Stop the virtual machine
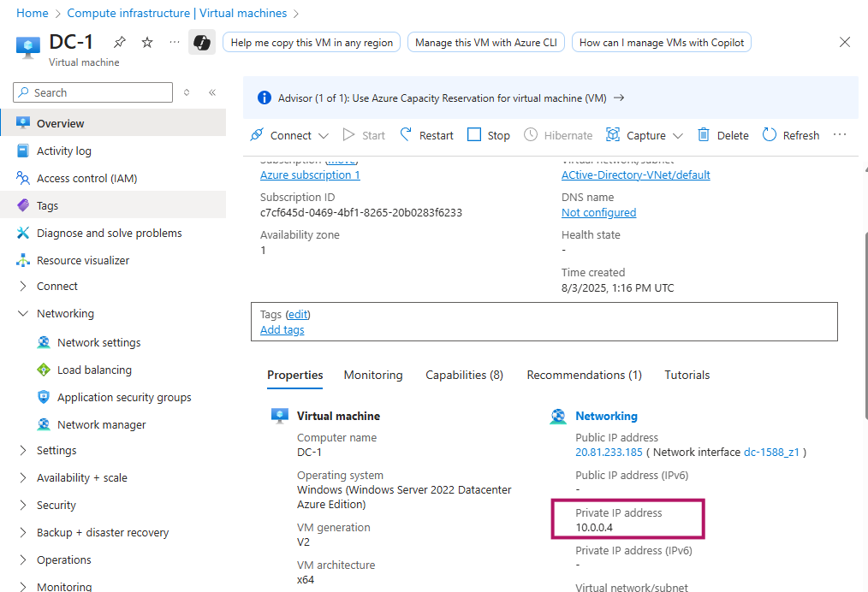The height and width of the screenshot is (592, 868). pyautogui.click(x=488, y=135)
